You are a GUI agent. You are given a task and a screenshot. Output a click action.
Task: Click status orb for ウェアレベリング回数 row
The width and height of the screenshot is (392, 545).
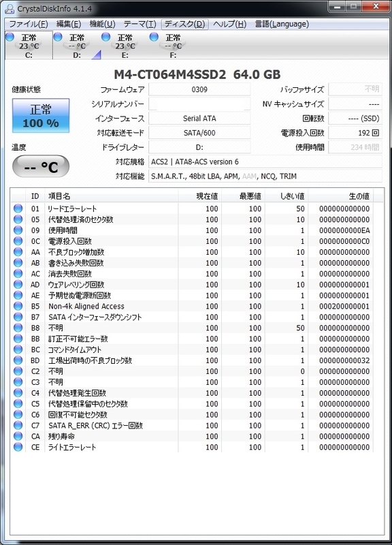coord(18,284)
